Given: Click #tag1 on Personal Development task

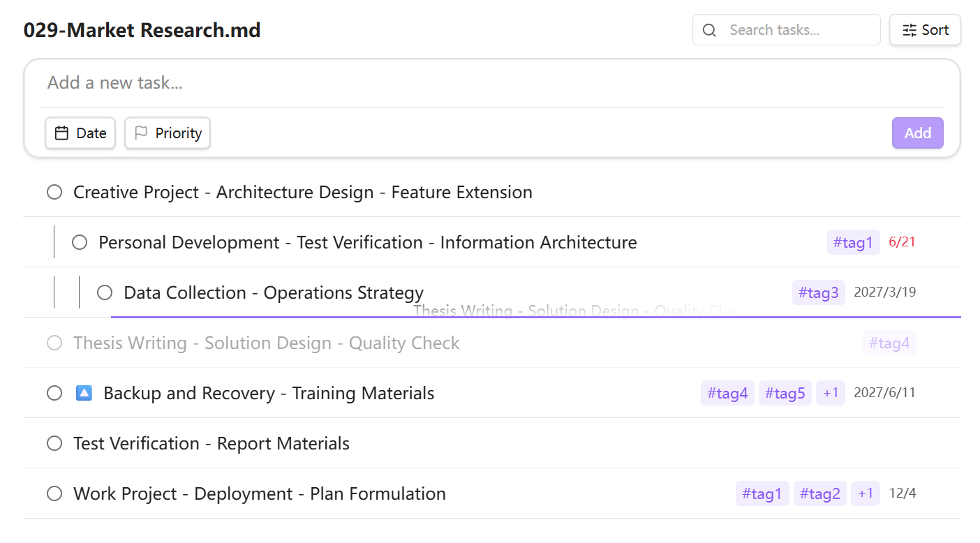Looking at the screenshot, I should 853,242.
